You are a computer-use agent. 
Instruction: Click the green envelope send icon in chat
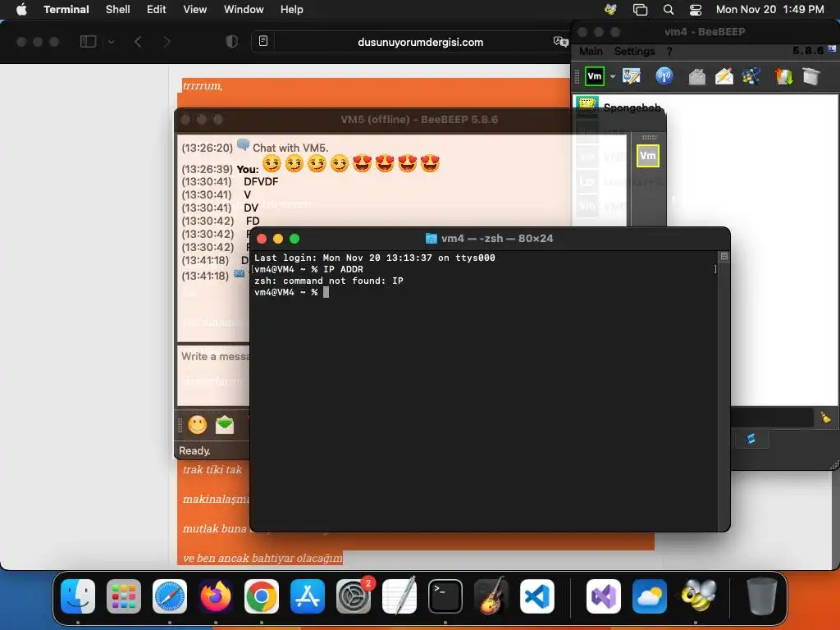click(225, 426)
